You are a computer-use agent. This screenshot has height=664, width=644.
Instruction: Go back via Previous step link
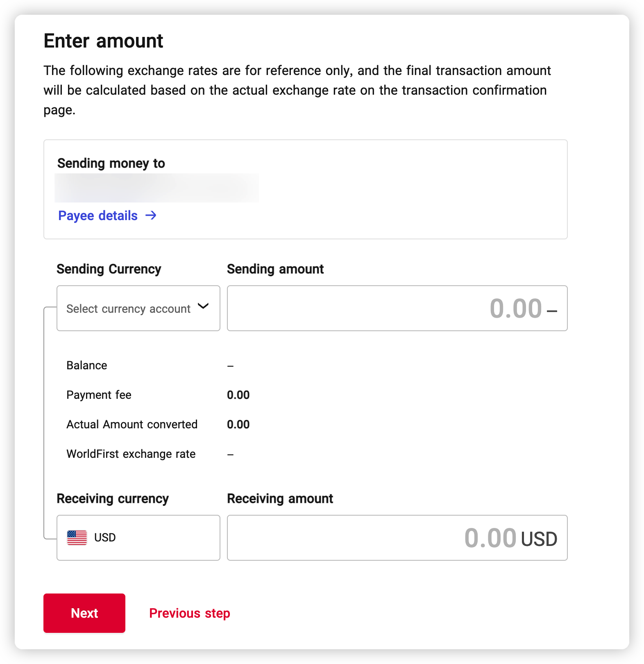[189, 613]
